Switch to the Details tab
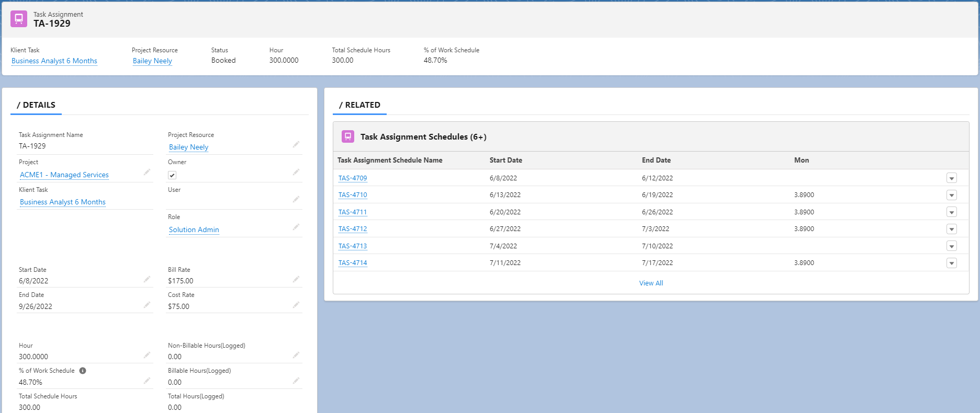This screenshot has height=413, width=980. coord(36,105)
